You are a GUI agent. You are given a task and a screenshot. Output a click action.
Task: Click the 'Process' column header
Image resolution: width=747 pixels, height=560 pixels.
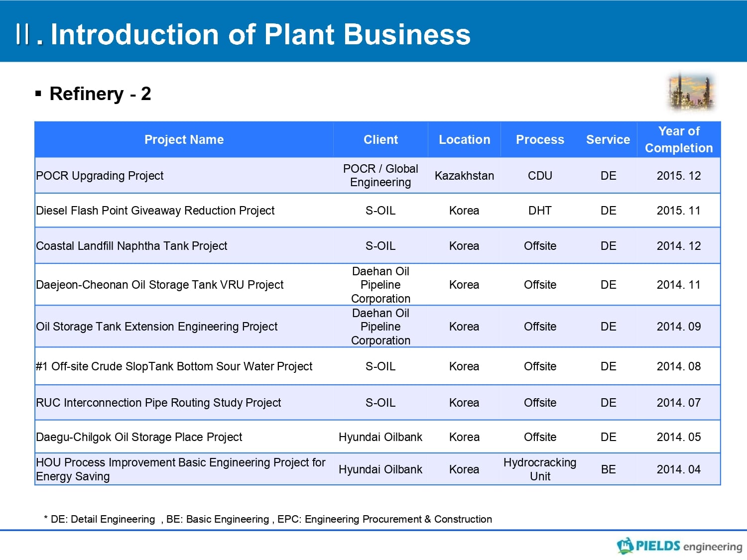(x=540, y=139)
